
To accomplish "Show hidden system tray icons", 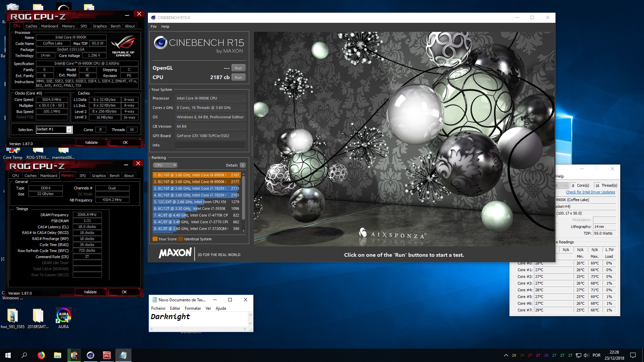I will coord(506,355).
